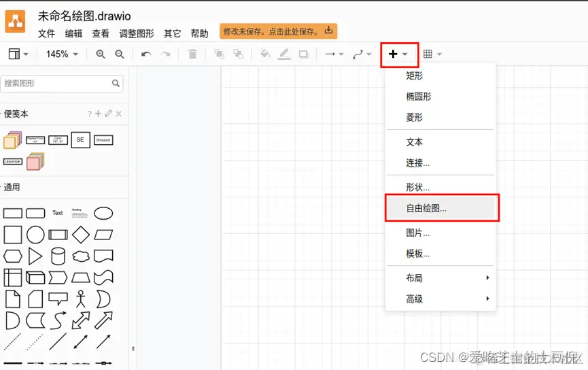Select the Upsample scratchpad shape
The width and height of the screenshot is (588, 370).
coord(13,161)
